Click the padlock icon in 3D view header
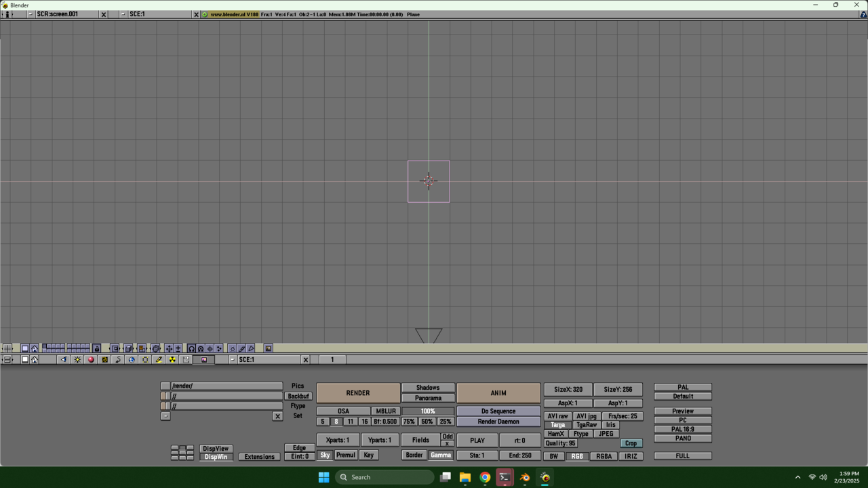 click(x=96, y=348)
